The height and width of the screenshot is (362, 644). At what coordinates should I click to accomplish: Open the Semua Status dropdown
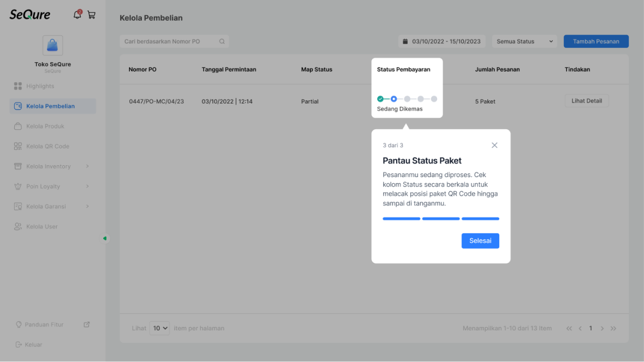524,41
